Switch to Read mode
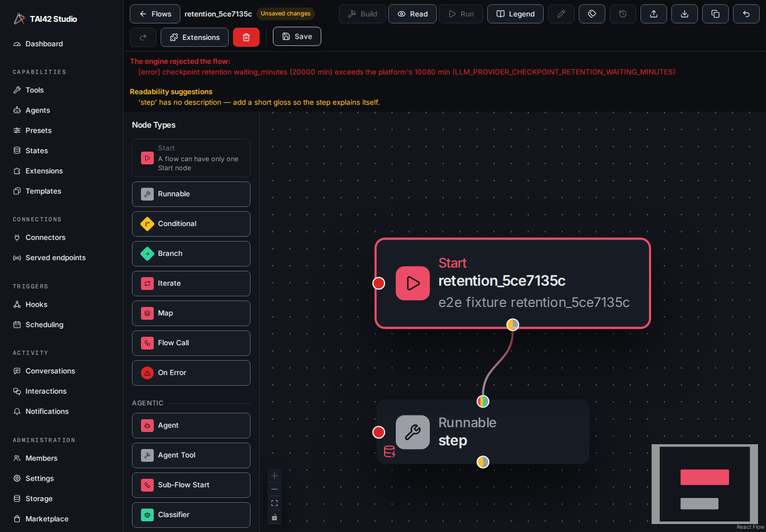The width and height of the screenshot is (766, 532). [x=412, y=14]
